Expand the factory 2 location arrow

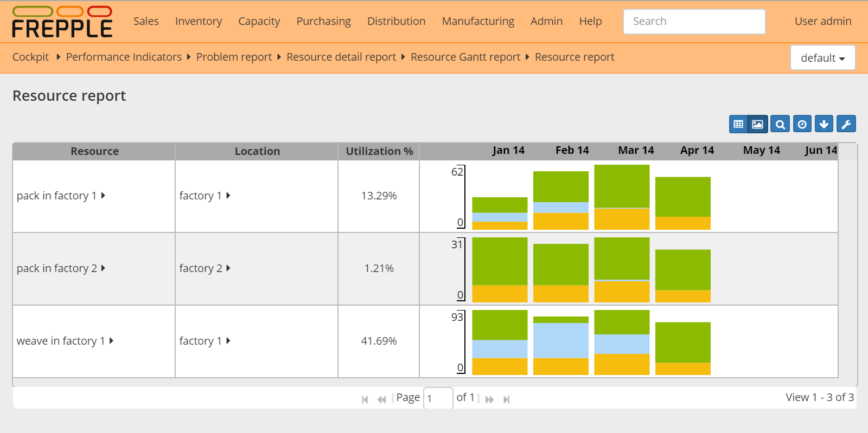click(228, 268)
